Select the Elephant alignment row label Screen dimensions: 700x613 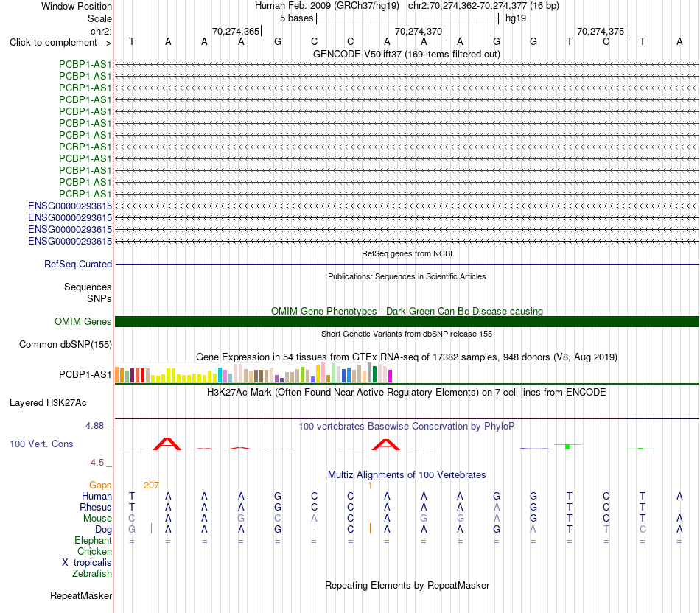(x=93, y=541)
